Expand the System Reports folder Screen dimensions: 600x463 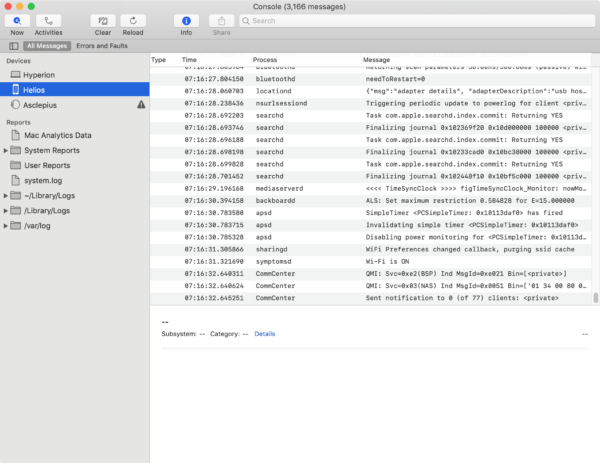[5, 150]
